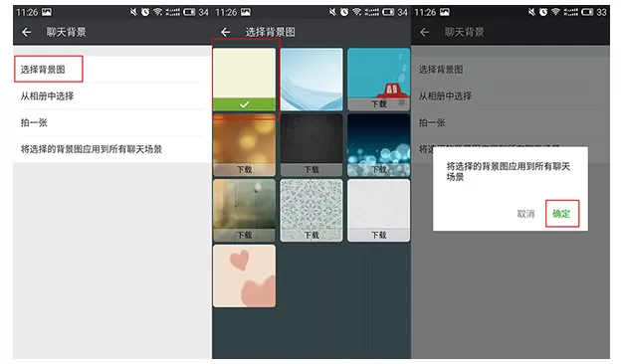Select the pink hearts background thumbnail
Image resolution: width=621 pixels, height=364 pixels.
(x=245, y=275)
